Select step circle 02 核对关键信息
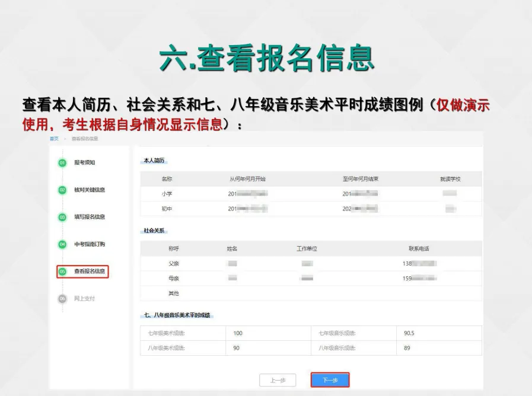 coord(62,190)
